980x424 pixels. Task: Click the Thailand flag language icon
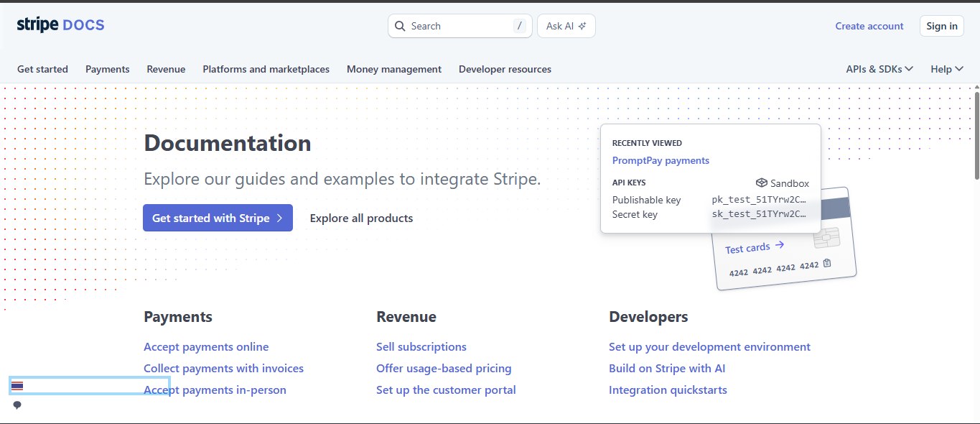[17, 386]
